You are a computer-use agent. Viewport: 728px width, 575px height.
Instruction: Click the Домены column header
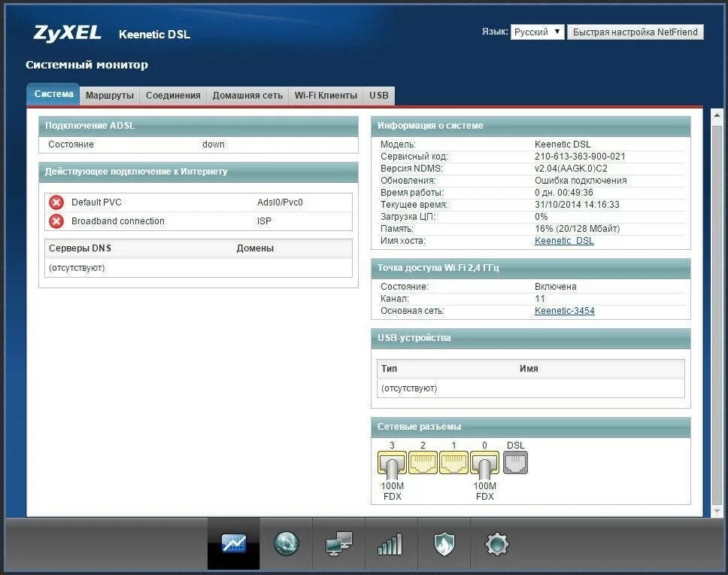coord(255,248)
